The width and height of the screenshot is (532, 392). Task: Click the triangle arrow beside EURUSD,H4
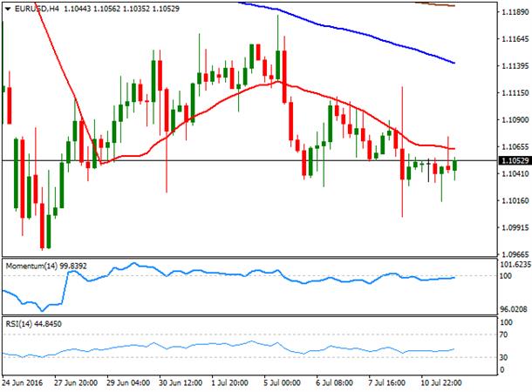click(x=8, y=9)
